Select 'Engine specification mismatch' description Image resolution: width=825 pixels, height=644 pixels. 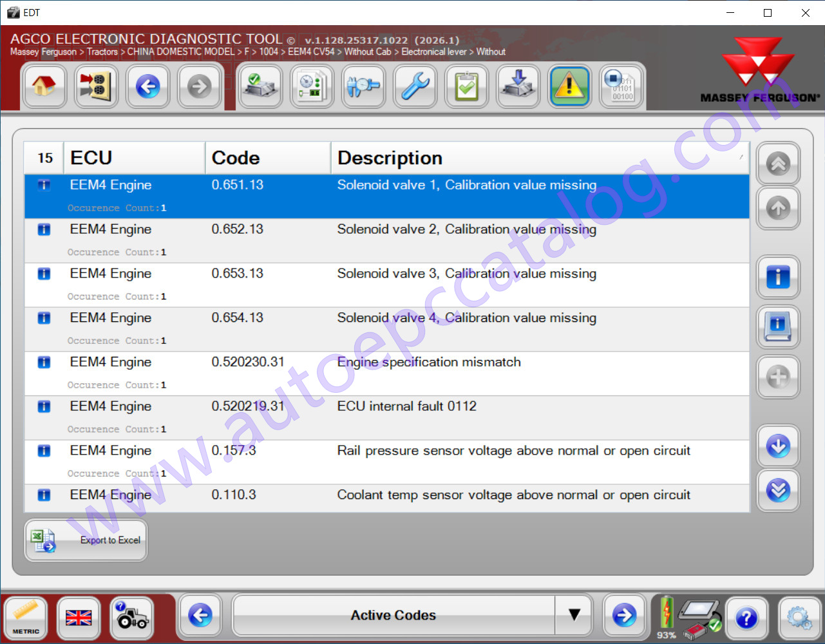pos(429,362)
